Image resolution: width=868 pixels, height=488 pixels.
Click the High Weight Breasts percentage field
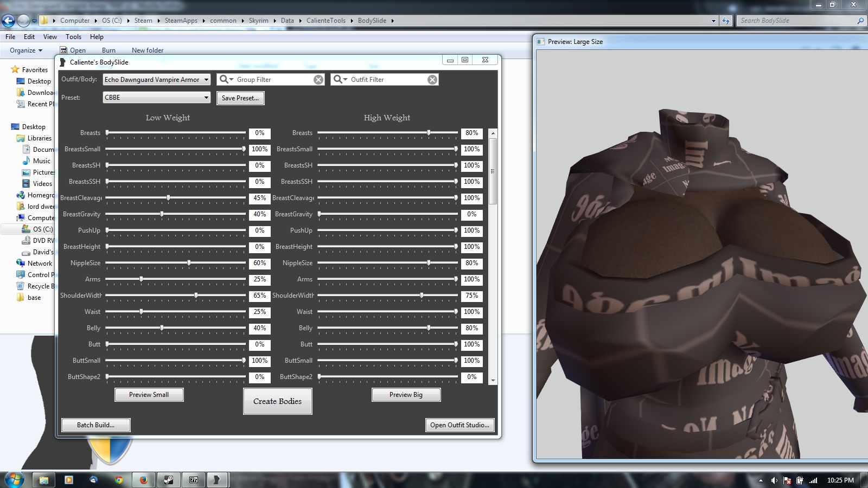(471, 133)
